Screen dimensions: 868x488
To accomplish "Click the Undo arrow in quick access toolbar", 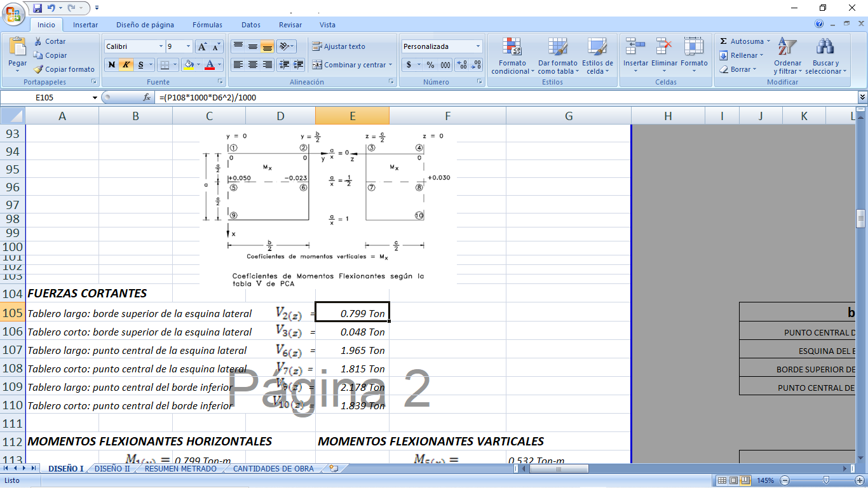I will tap(52, 8).
